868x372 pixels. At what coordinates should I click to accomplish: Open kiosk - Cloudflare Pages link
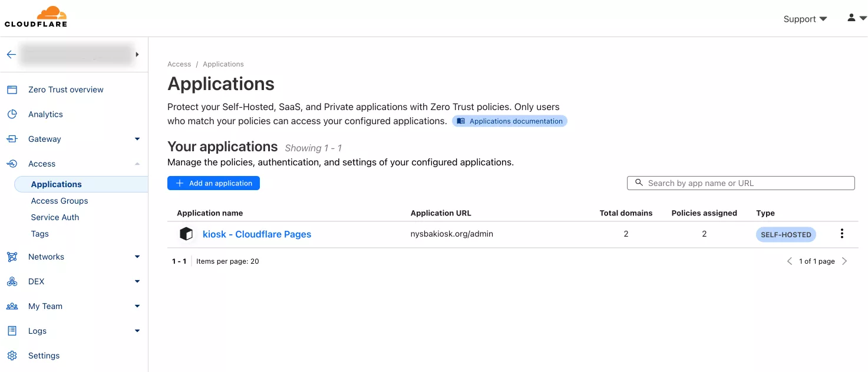257,234
